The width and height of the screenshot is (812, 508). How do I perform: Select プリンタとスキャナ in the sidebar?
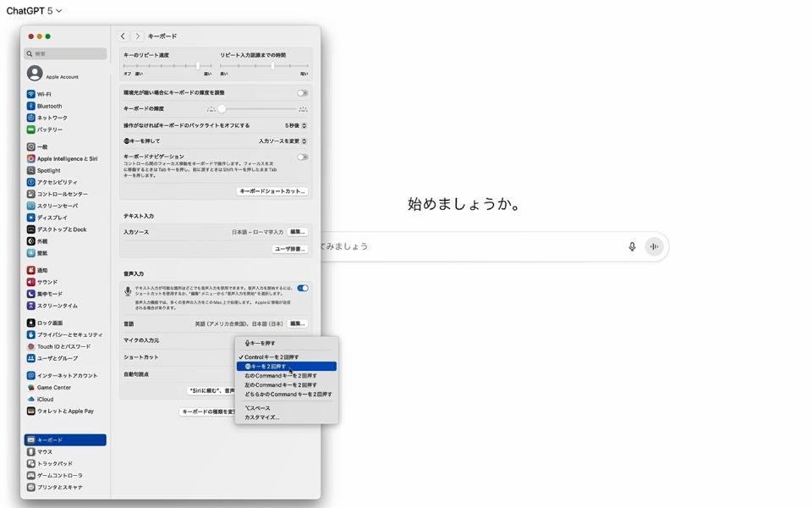coord(65,488)
